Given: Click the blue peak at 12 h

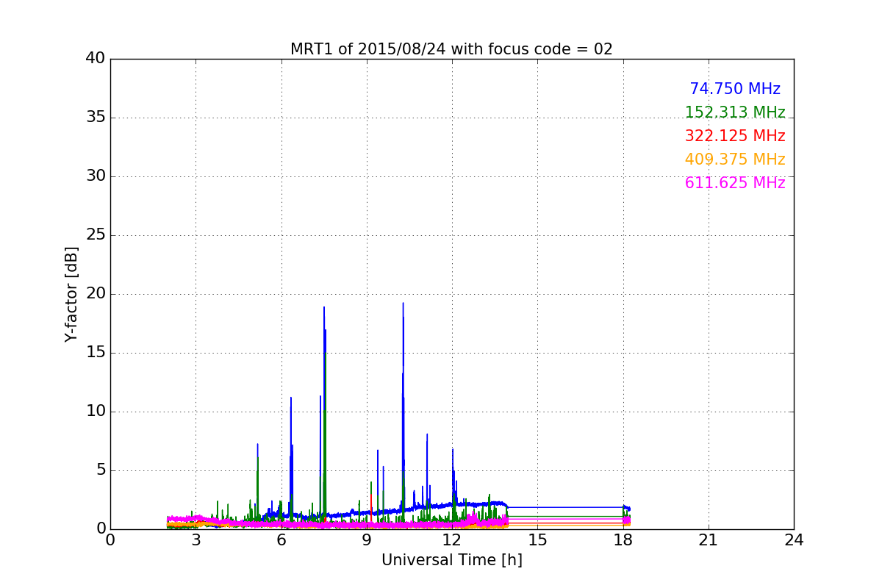Looking at the screenshot, I should coord(453,451).
